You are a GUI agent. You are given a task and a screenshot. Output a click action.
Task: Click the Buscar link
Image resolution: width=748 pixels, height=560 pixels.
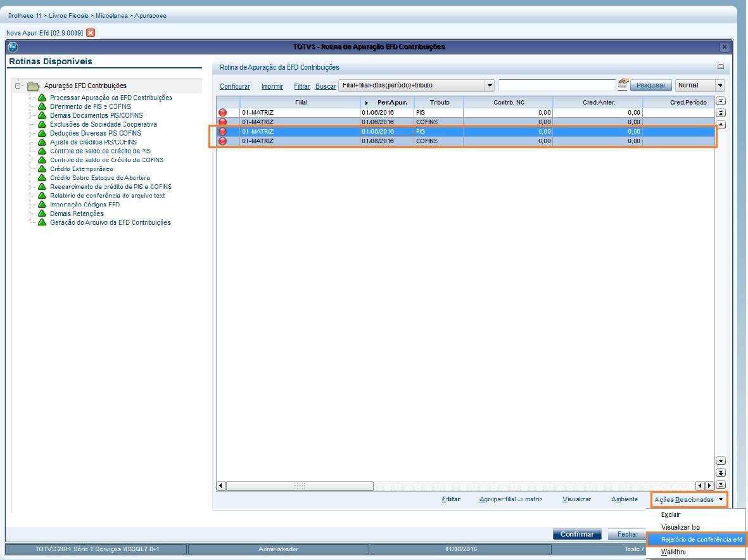326,86
